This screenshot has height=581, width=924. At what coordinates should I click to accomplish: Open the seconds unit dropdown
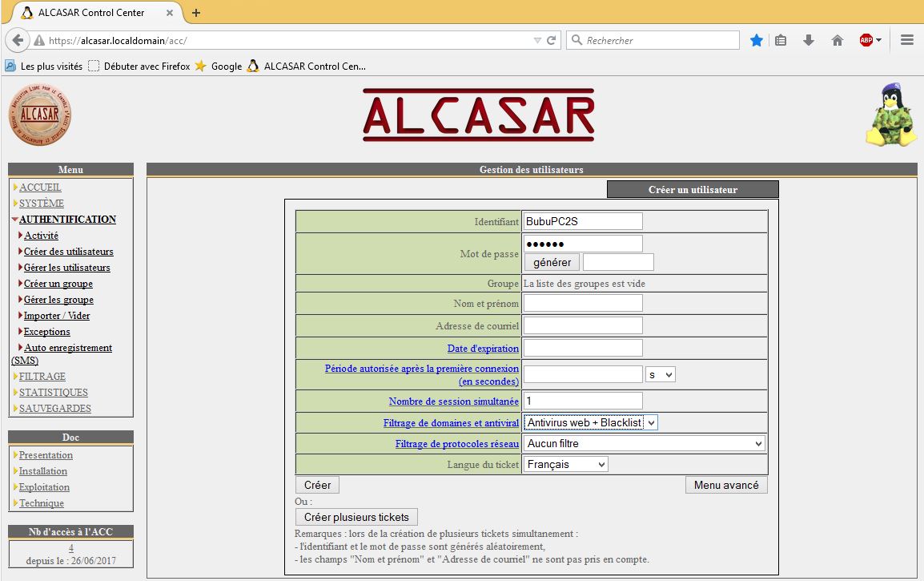click(x=660, y=374)
